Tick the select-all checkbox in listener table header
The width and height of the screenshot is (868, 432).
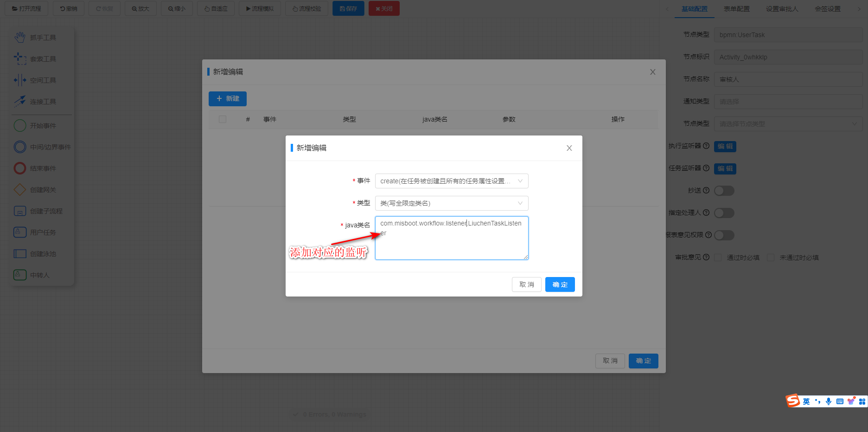(x=223, y=119)
